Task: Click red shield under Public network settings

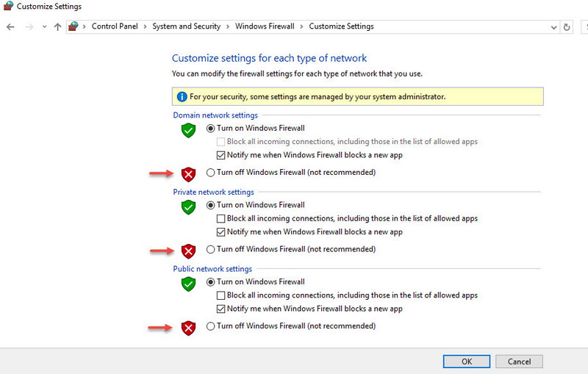Action: pos(189,328)
